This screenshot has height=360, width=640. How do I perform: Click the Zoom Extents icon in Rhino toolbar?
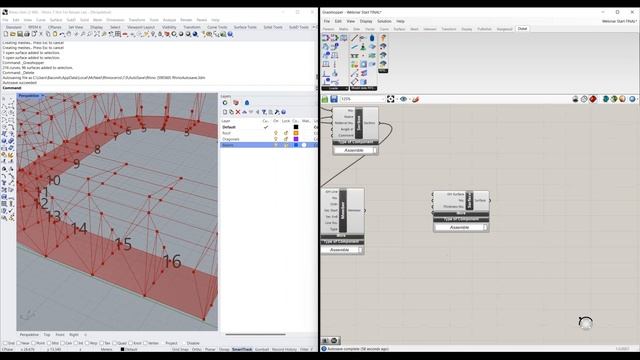coord(97,34)
